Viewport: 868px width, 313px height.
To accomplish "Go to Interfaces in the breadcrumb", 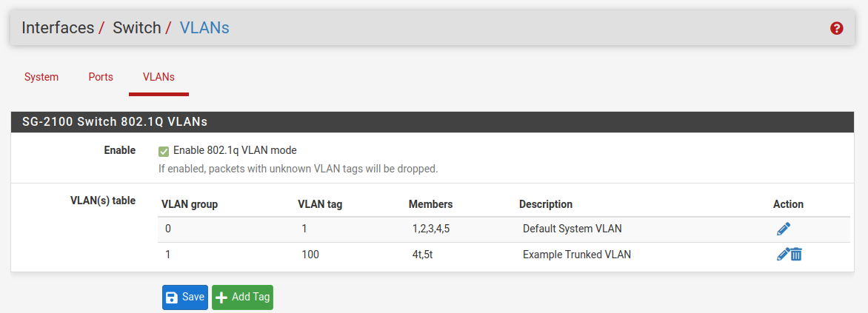I will tap(58, 27).
